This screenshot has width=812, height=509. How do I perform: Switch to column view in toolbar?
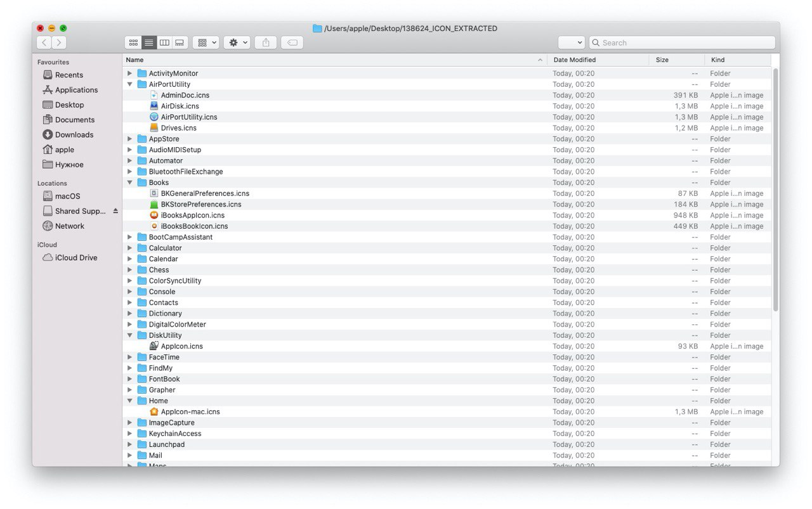164,42
